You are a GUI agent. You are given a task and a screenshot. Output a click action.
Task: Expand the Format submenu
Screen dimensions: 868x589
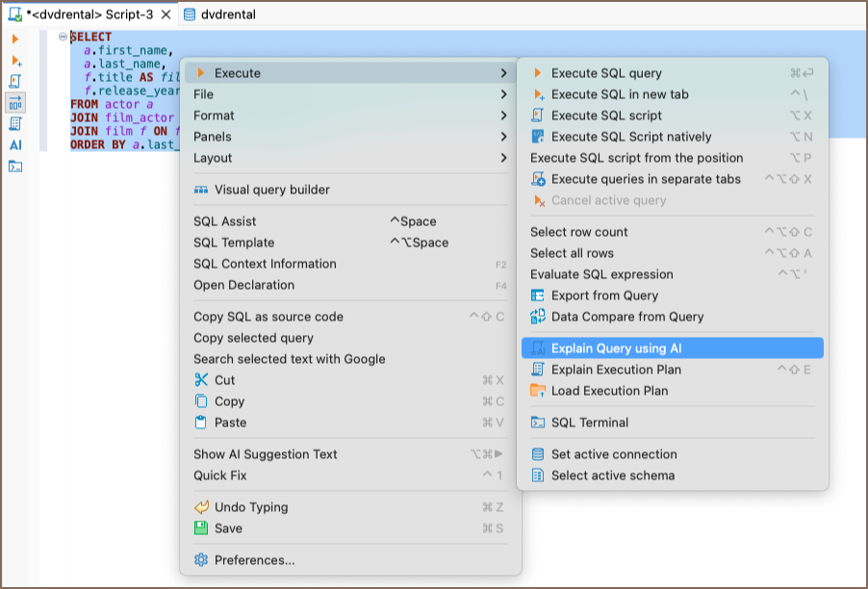pos(346,115)
